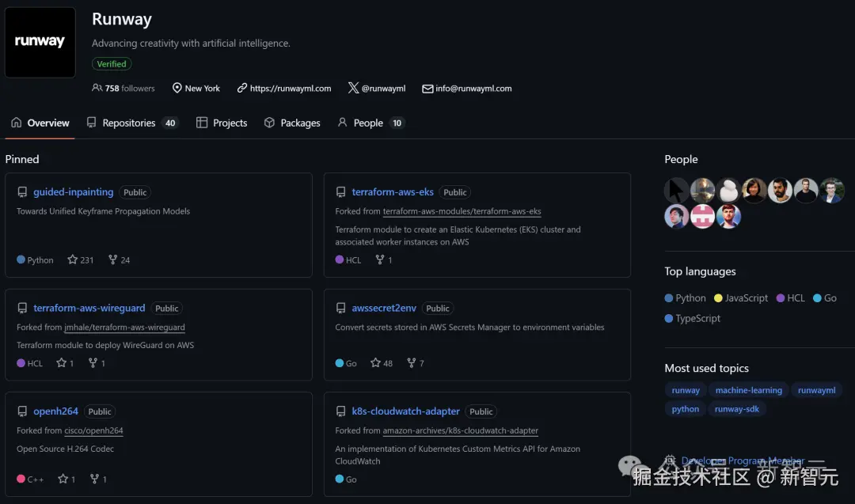This screenshot has width=855, height=504.
Task: Click the followers people icon
Action: 97,88
